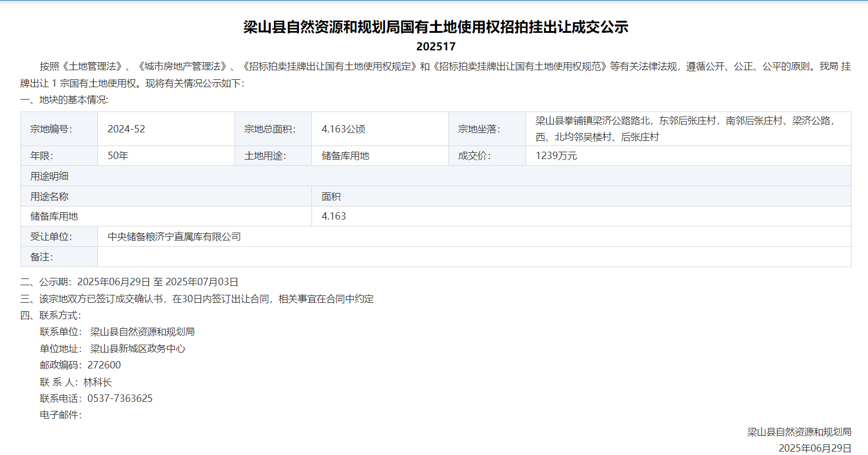This screenshot has width=868, height=455.
Task: Click the 单位地址 梁山县新城区政务中心 line
Action: (113, 349)
